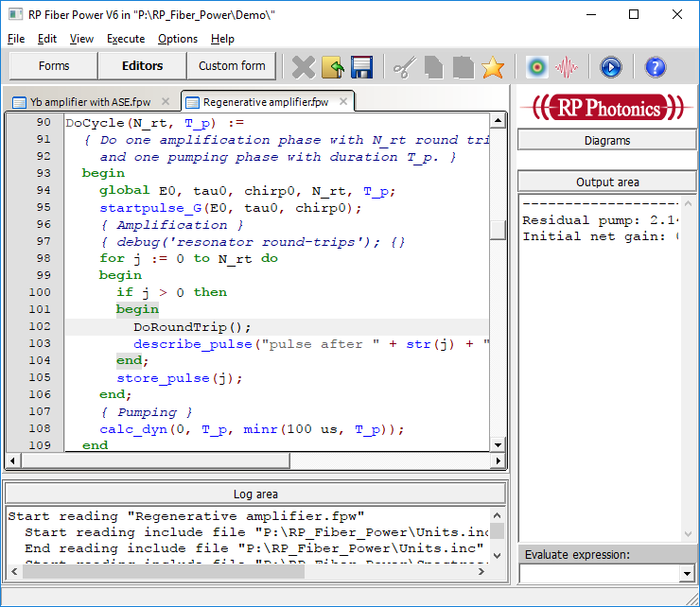Open the Execute menu
This screenshot has width=700, height=607.
click(126, 39)
